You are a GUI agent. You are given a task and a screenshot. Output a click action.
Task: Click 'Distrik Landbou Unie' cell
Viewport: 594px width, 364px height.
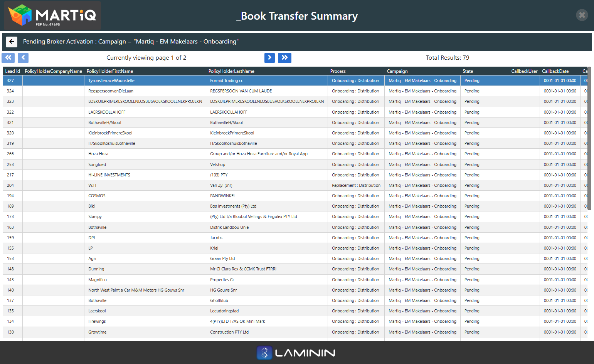pyautogui.click(x=267, y=227)
